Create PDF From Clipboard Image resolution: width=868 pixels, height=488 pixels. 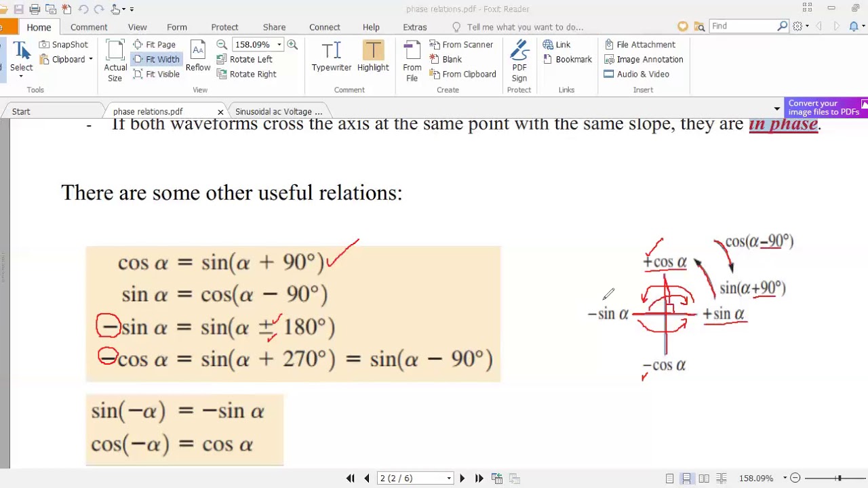click(x=462, y=75)
